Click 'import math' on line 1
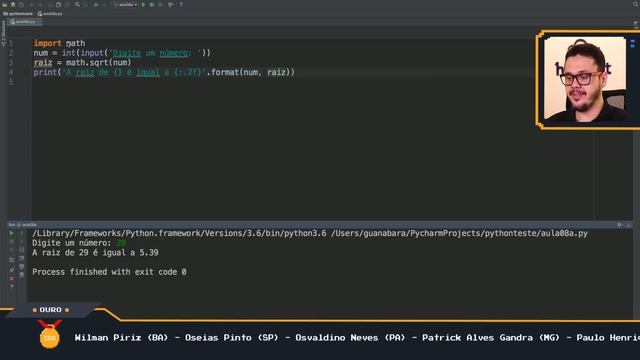 [x=59, y=43]
